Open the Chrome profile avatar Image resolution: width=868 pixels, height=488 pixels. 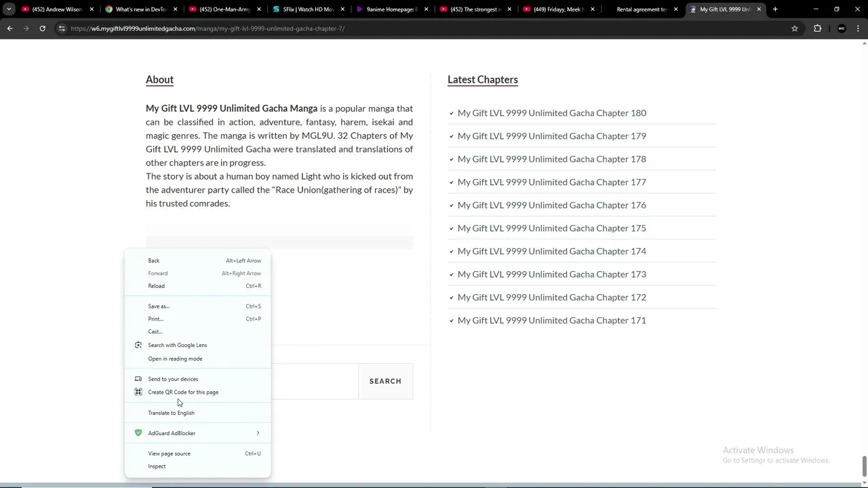coord(842,28)
